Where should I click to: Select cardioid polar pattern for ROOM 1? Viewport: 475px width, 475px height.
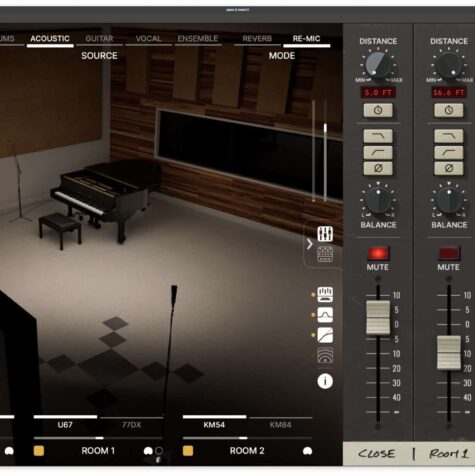[148, 451]
